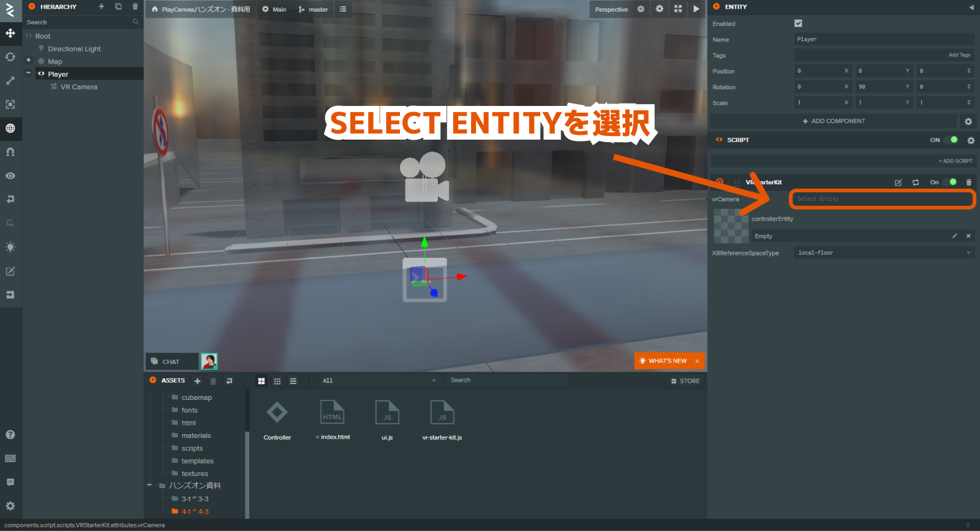Open viewport render settings gear
This screenshot has width=980, height=531.
coord(660,9)
